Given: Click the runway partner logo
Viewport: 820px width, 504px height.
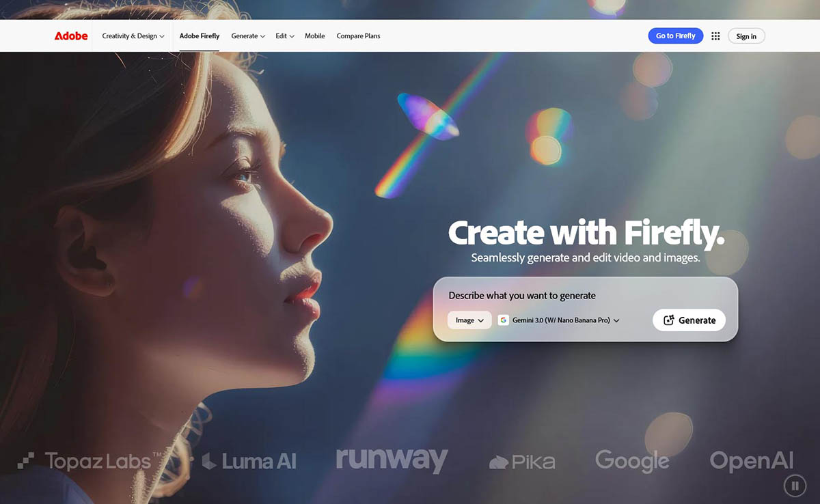Looking at the screenshot, I should pyautogui.click(x=392, y=460).
